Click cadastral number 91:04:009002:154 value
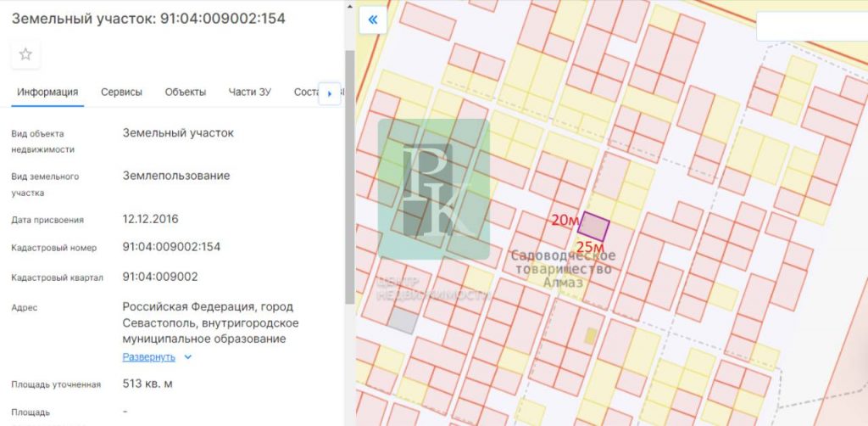Image resolution: width=868 pixels, height=426 pixels. (171, 246)
